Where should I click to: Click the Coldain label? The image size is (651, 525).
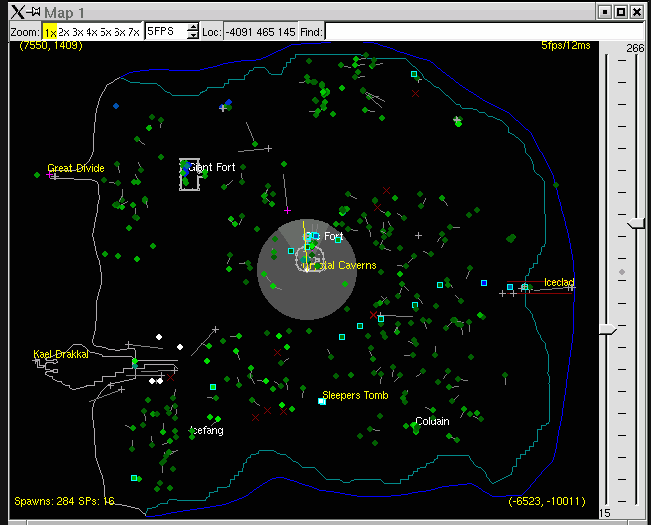[432, 421]
